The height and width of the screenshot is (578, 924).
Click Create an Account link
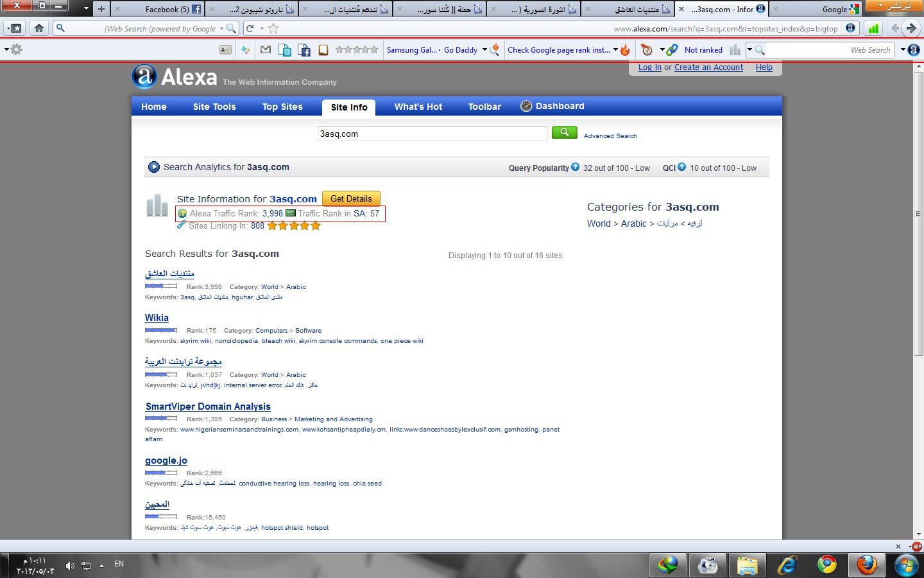coord(708,67)
